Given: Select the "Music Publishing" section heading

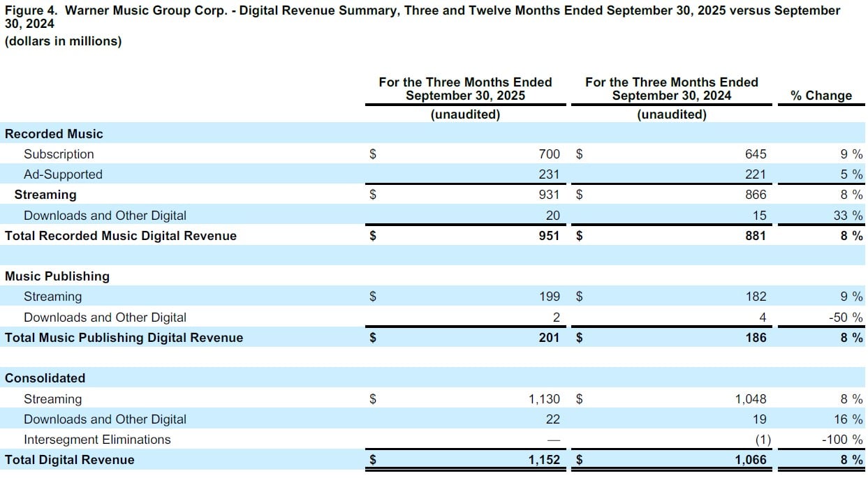Looking at the screenshot, I should click(x=57, y=276).
